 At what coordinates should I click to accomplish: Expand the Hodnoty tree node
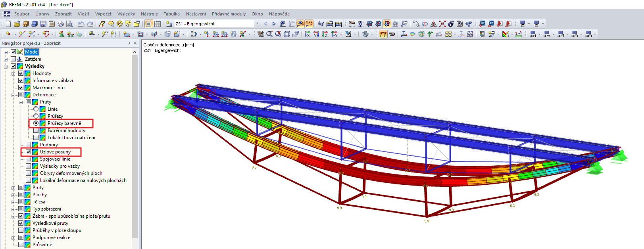coord(13,73)
